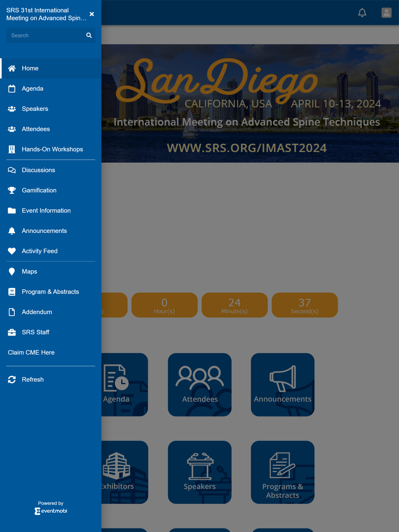This screenshot has height=532, width=399.
Task: Click the Minute(s) countdown box
Action: pyautogui.click(x=235, y=305)
